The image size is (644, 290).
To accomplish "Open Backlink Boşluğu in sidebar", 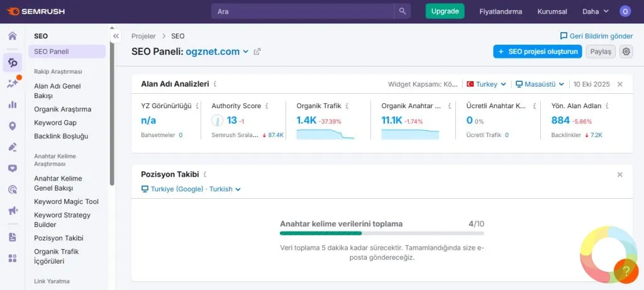I will pos(61,136).
